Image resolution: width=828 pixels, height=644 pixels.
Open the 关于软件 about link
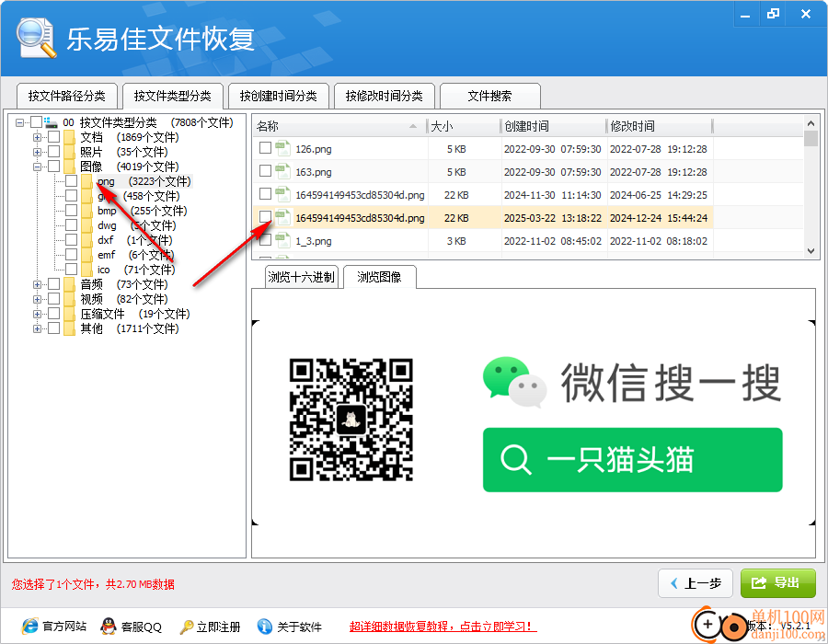[299, 627]
